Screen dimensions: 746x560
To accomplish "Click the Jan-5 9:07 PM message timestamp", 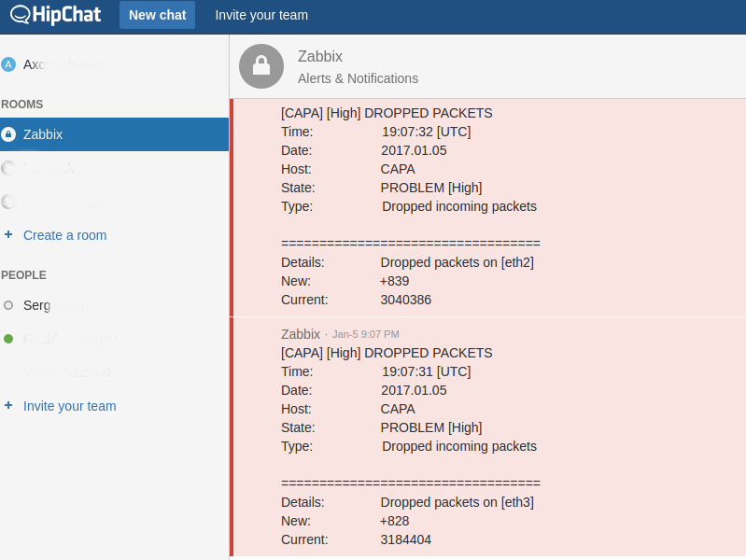I will click(365, 334).
